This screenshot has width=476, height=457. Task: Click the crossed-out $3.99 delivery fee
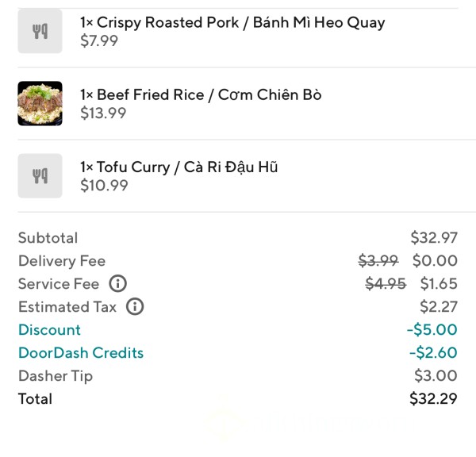point(378,261)
